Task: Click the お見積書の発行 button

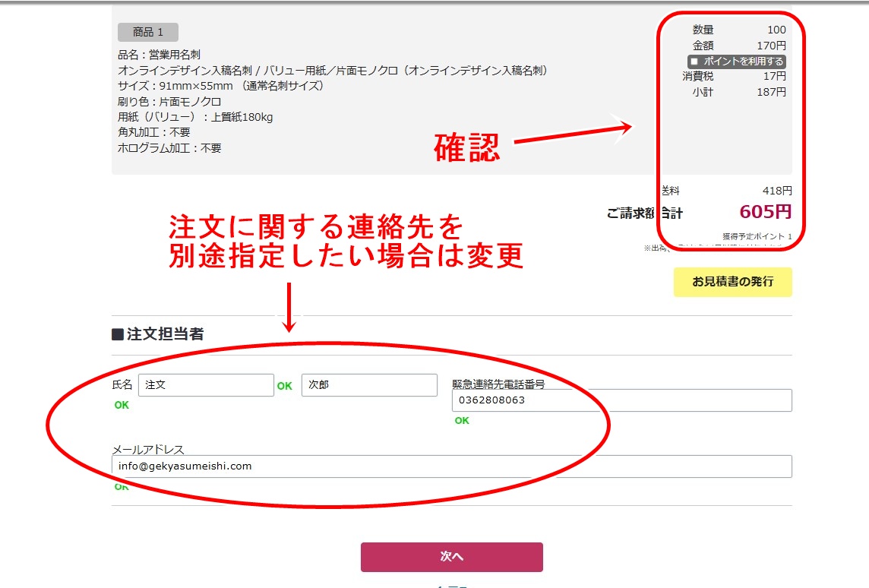Action: coord(732,282)
